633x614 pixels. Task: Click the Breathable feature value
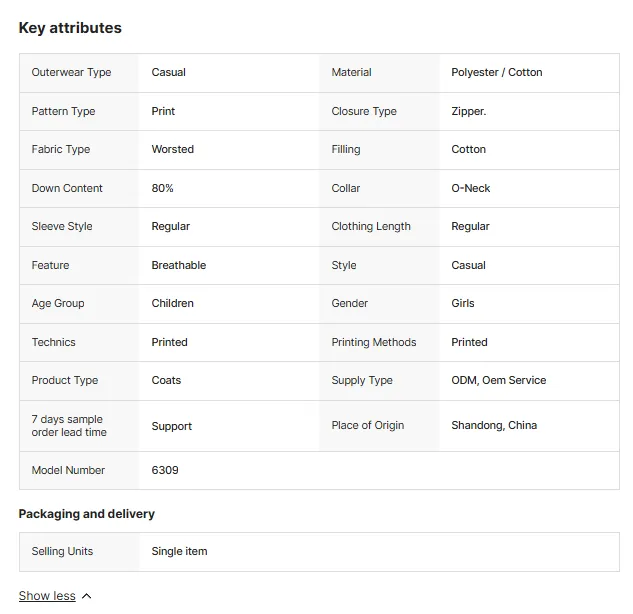pos(178,265)
